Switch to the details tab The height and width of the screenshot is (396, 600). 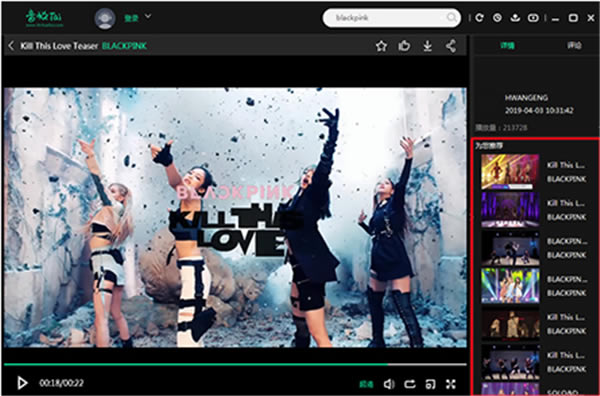coord(507,46)
